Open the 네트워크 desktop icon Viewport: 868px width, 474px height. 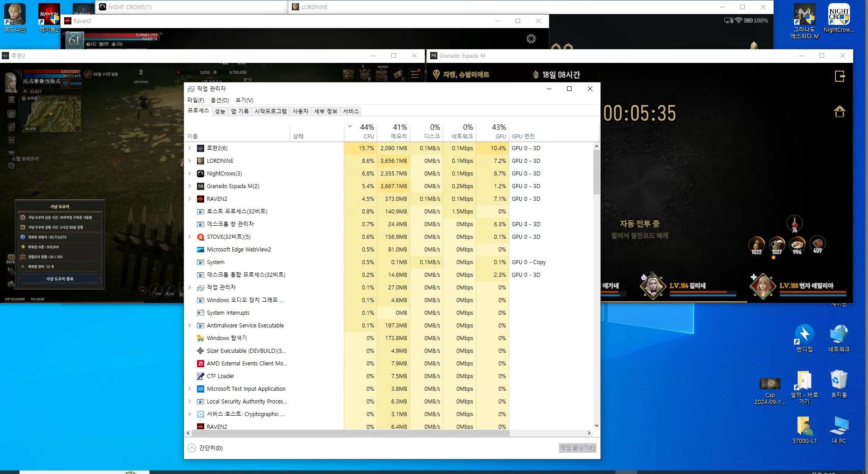click(839, 338)
